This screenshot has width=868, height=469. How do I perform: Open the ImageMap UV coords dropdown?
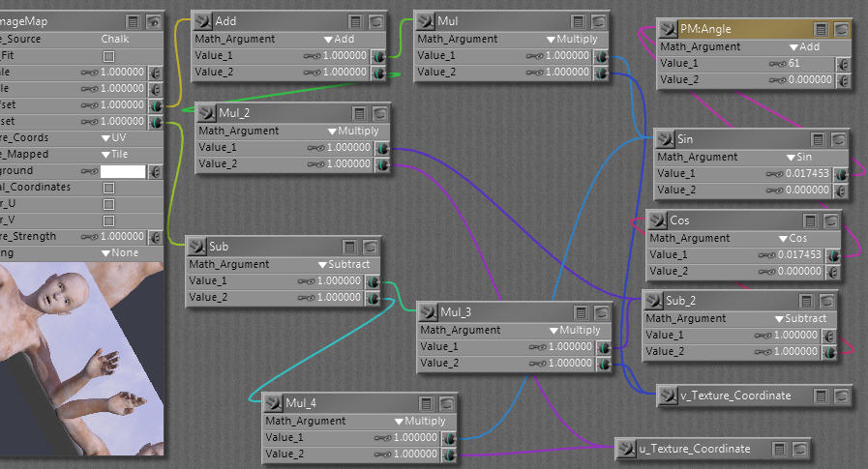pos(114,137)
